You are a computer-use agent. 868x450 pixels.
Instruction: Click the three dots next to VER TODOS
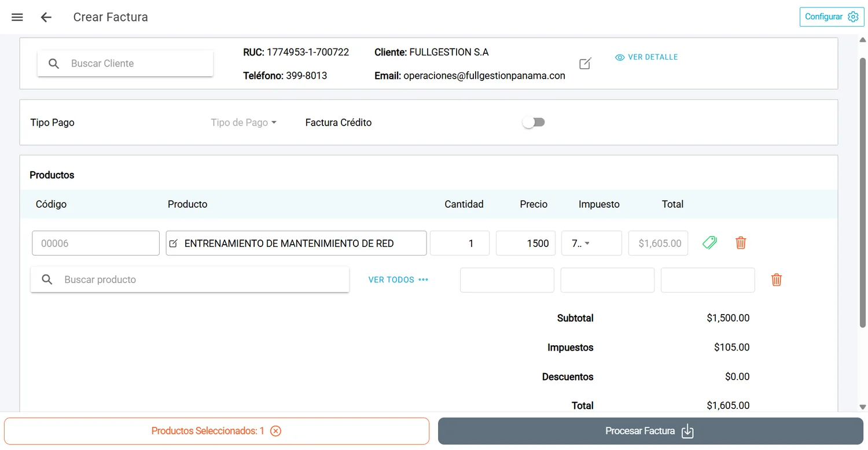[424, 280]
